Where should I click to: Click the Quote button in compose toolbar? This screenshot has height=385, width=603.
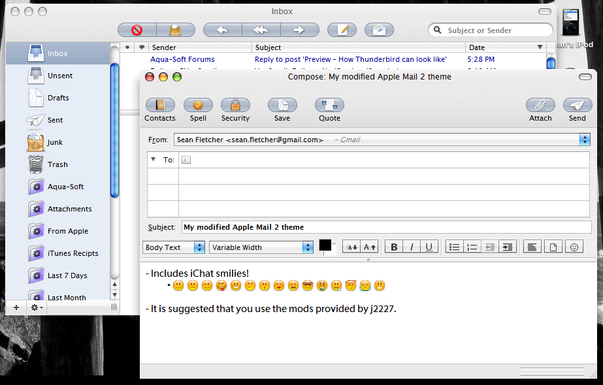point(330,110)
